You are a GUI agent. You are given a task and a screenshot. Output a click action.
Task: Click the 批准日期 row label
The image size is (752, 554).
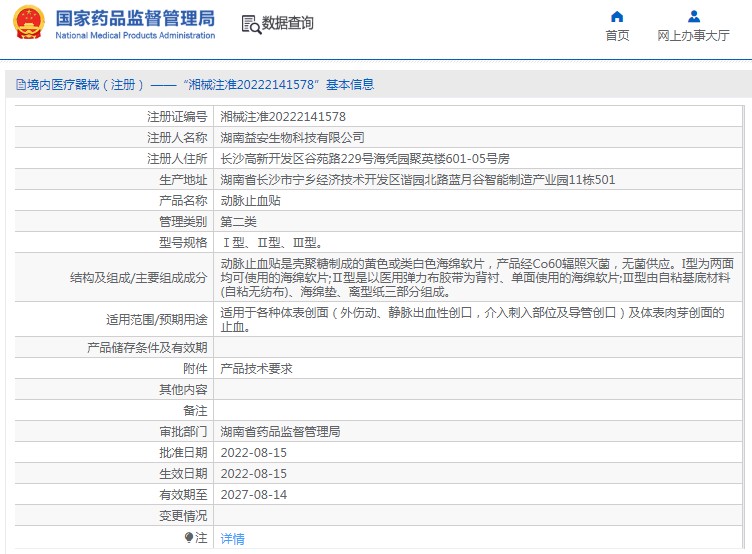(183, 453)
